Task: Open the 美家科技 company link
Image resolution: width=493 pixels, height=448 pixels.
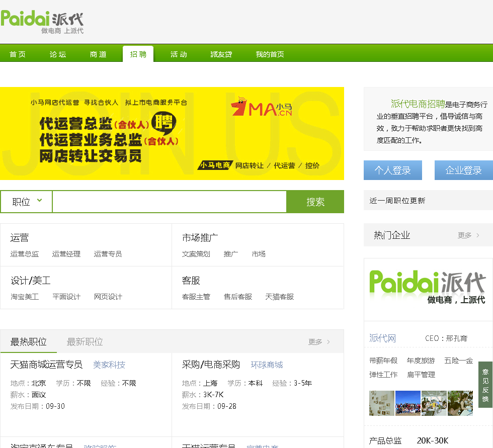Action: (x=109, y=365)
